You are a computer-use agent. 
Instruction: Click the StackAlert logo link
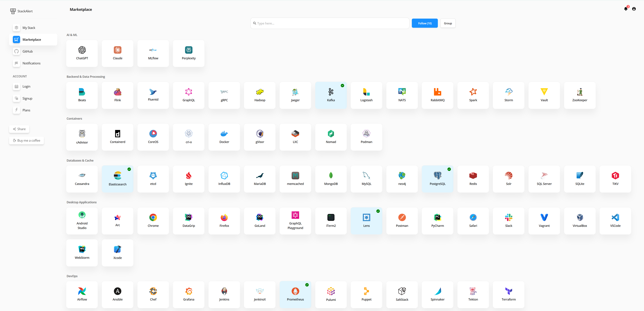21,11
